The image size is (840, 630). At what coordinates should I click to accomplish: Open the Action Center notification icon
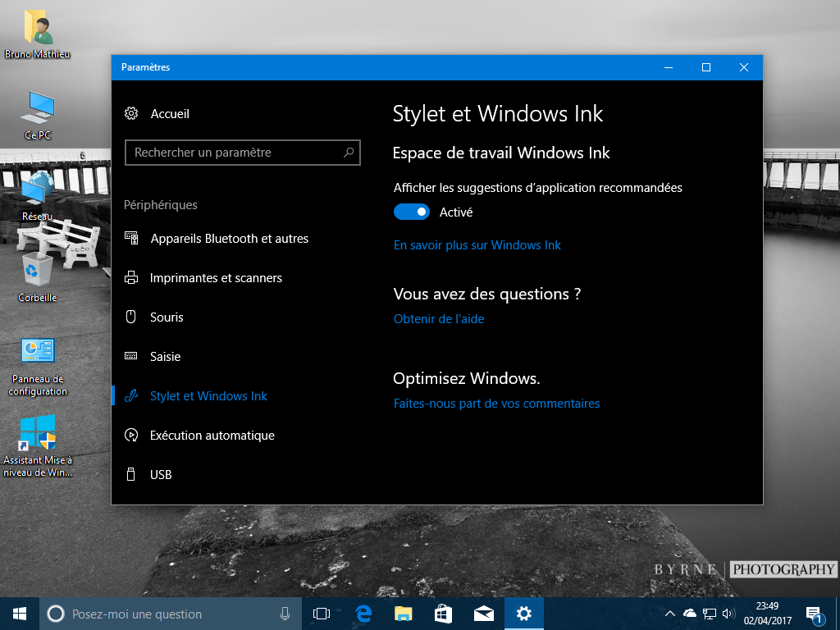(815, 614)
